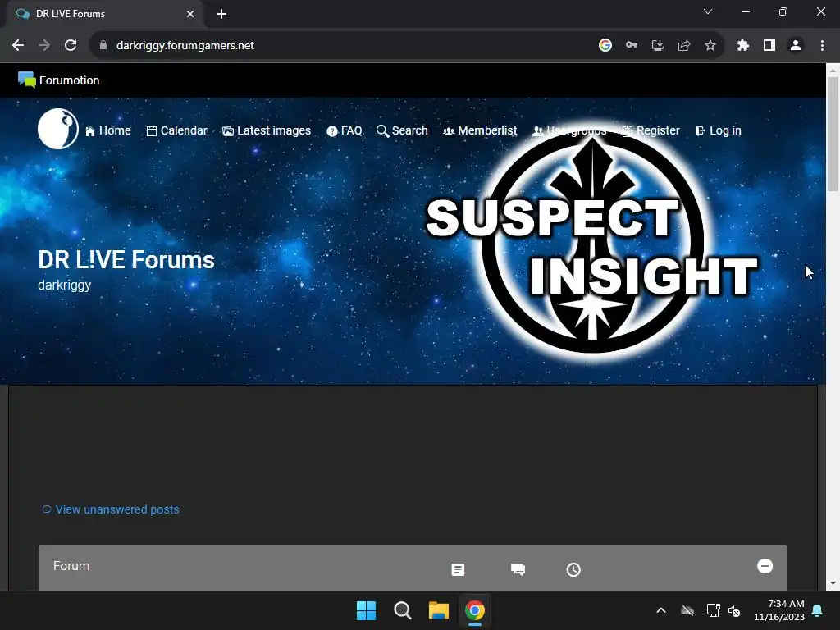Go to the Home nav link
Image resolution: width=840 pixels, height=630 pixels.
107,130
